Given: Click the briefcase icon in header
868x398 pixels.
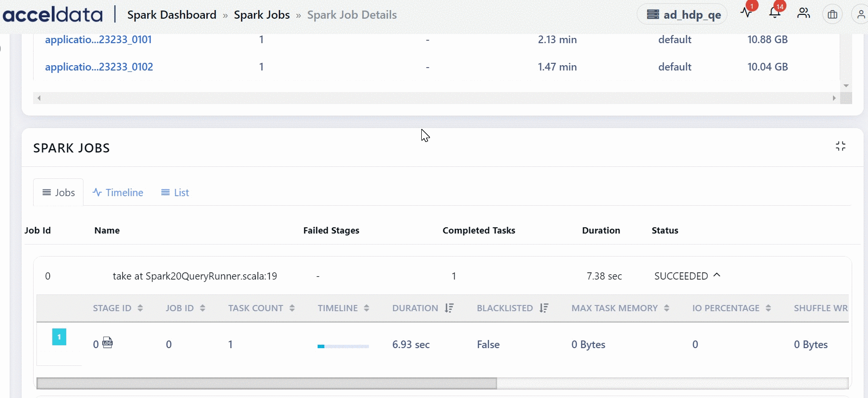Looking at the screenshot, I should (832, 14).
